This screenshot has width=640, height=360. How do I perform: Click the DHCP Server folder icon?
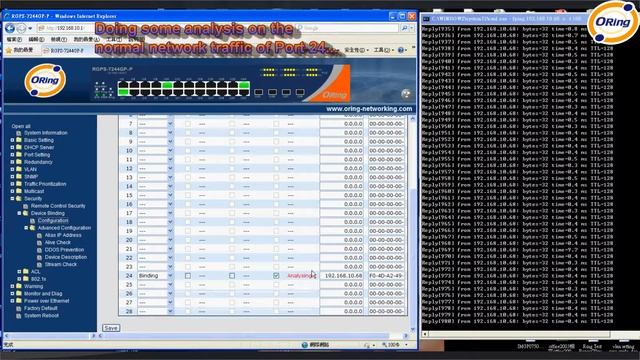click(18, 147)
